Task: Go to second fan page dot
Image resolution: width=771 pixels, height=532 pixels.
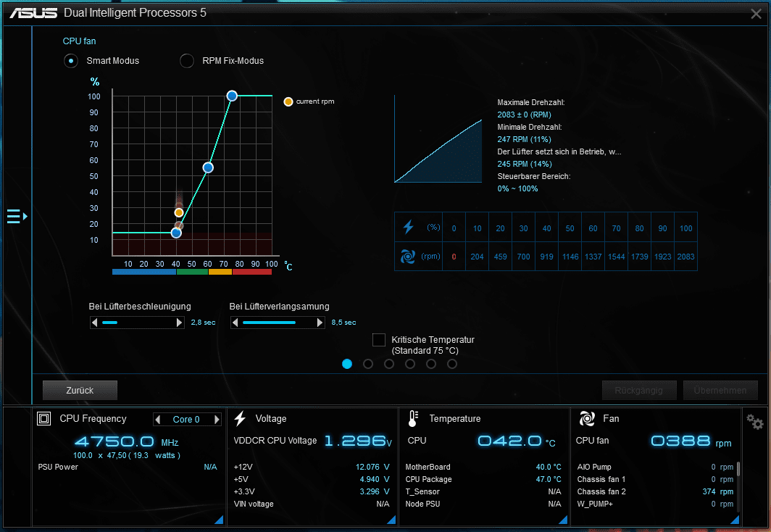Action: [x=368, y=364]
